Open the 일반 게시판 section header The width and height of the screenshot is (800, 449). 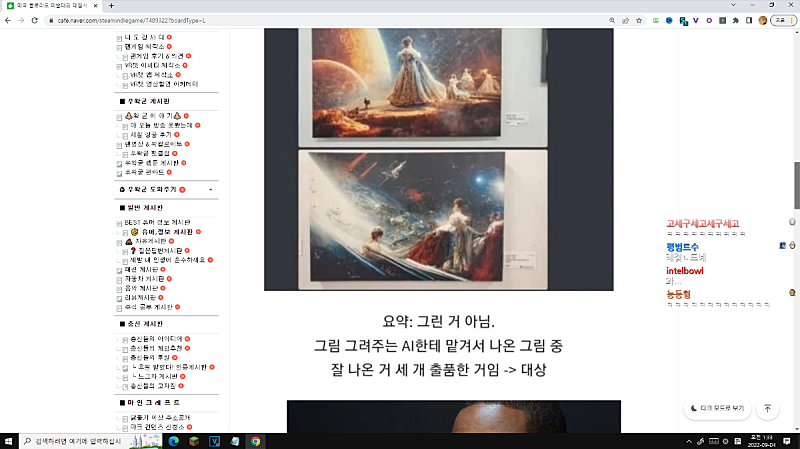tap(145, 208)
